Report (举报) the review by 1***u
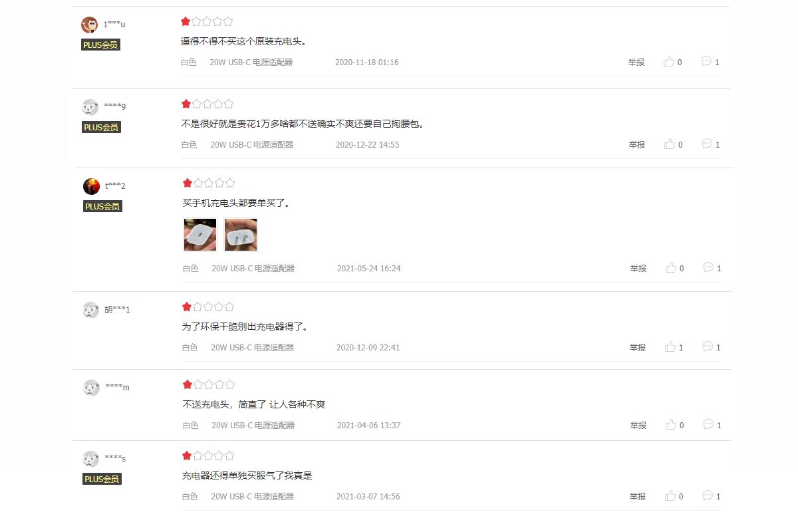Image resolution: width=798 pixels, height=532 pixels. (x=636, y=62)
